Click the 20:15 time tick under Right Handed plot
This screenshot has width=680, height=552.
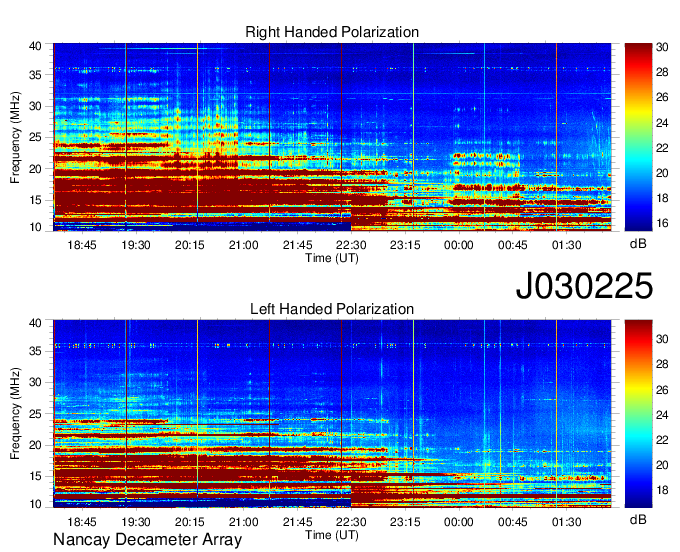[190, 245]
